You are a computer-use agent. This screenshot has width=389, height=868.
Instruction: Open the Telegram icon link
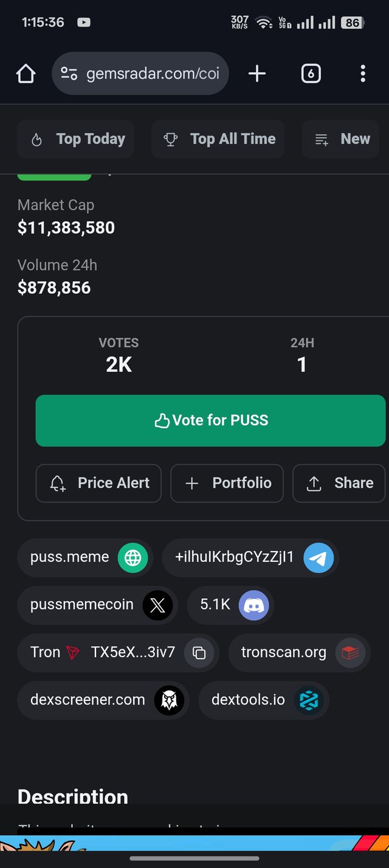318,557
